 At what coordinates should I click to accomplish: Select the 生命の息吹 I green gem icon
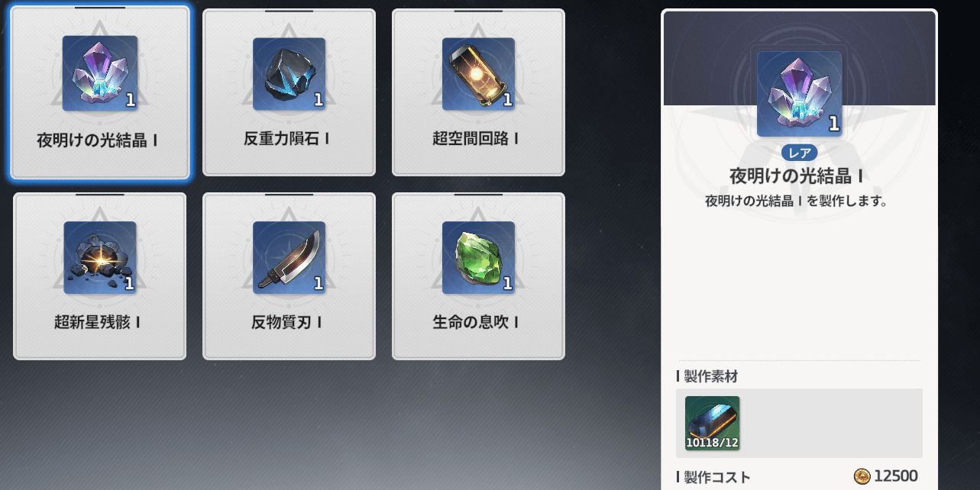click(x=478, y=258)
